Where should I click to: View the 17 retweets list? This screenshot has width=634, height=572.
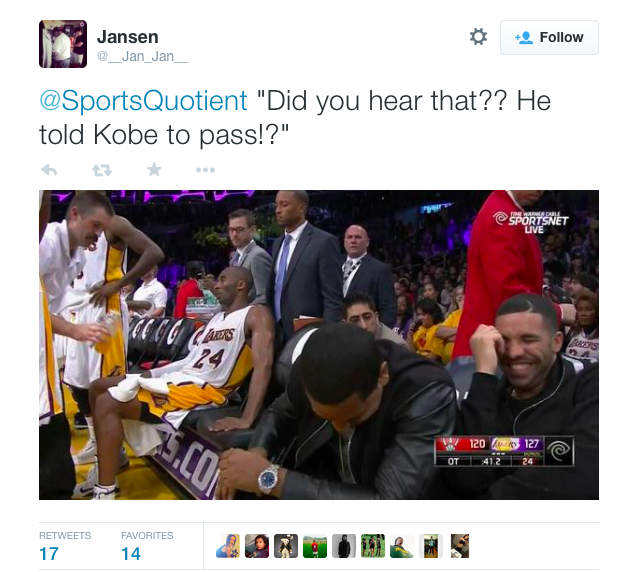65,547
